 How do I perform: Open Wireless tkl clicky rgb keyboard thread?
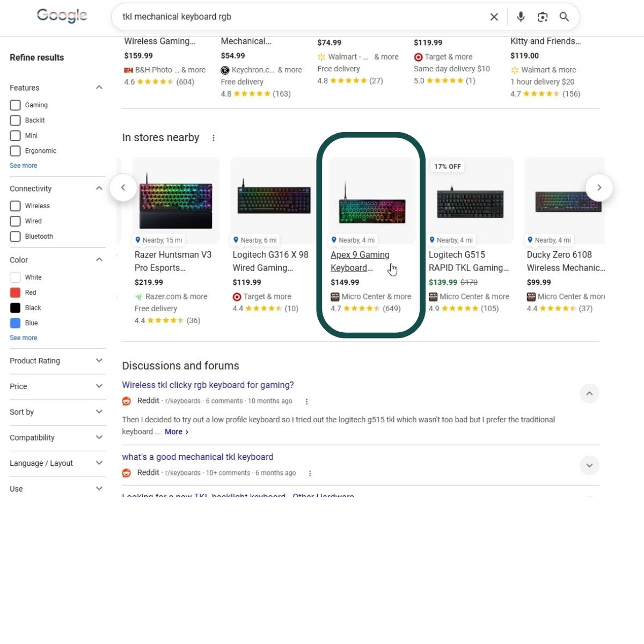point(208,385)
